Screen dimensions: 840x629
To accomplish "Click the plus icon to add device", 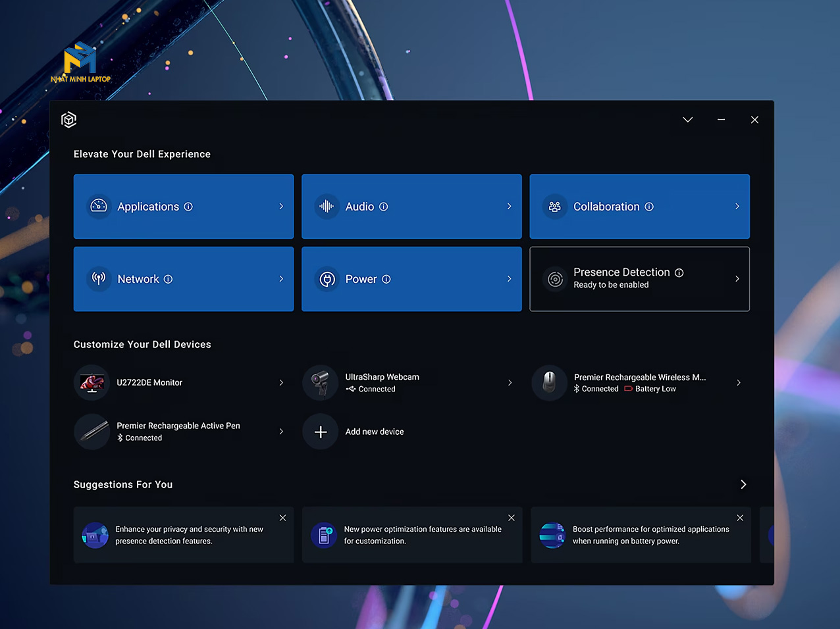I will click(x=321, y=432).
